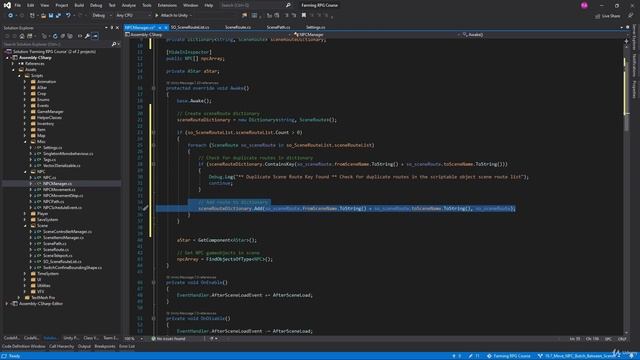The image size is (640, 360).
Task: Click the bookmark icon in toolbar
Action: [304, 16]
